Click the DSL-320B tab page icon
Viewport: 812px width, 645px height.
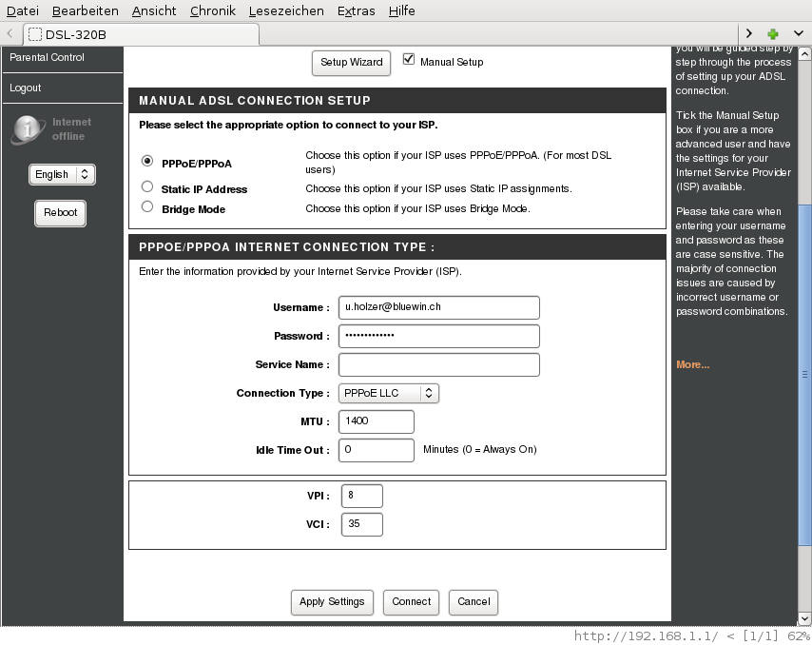tap(35, 34)
